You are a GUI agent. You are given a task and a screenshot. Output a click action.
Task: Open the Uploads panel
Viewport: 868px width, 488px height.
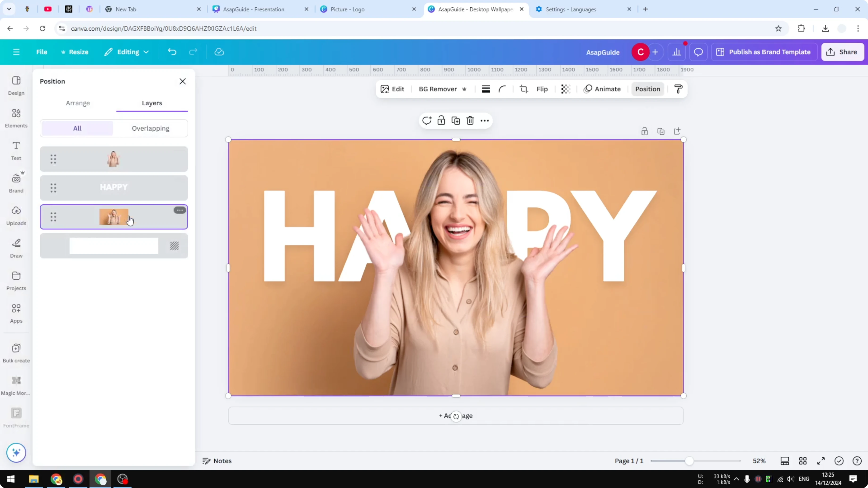(x=16, y=215)
